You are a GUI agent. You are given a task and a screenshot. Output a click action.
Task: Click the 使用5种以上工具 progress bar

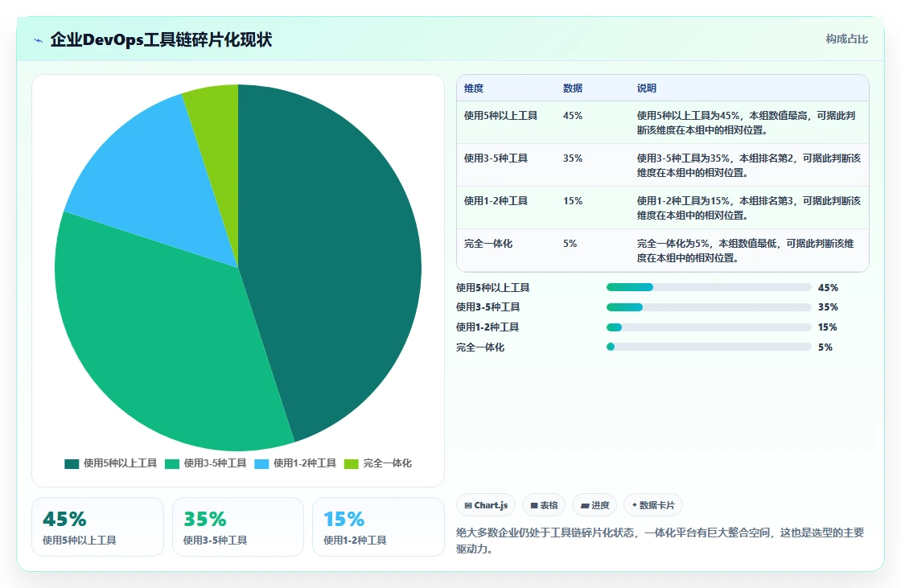coord(709,287)
